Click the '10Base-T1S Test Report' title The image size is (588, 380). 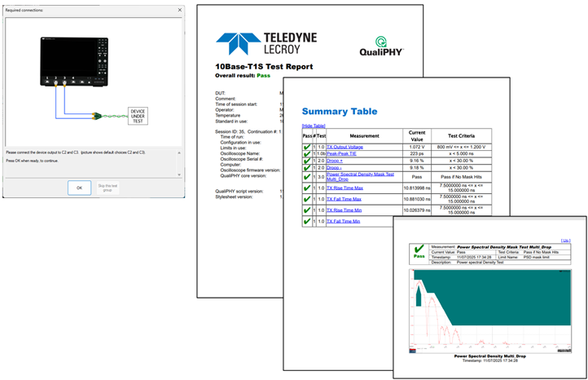(x=264, y=67)
